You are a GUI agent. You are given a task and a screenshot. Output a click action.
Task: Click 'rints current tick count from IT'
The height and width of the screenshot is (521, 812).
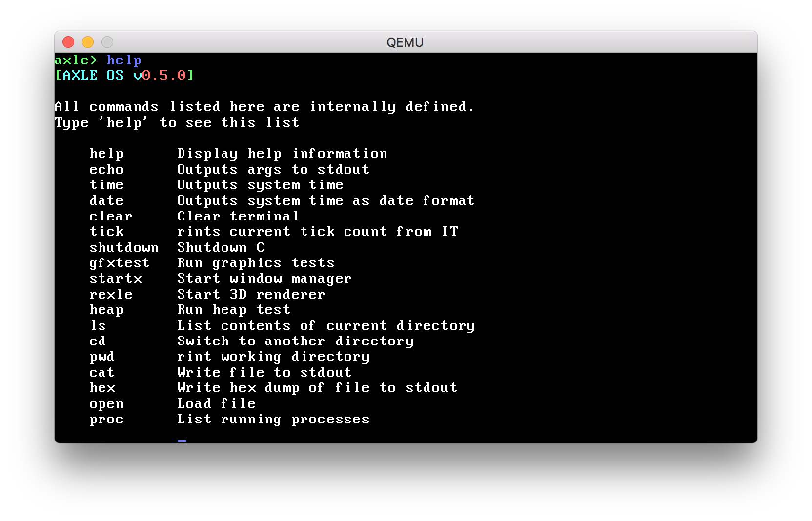click(x=317, y=232)
